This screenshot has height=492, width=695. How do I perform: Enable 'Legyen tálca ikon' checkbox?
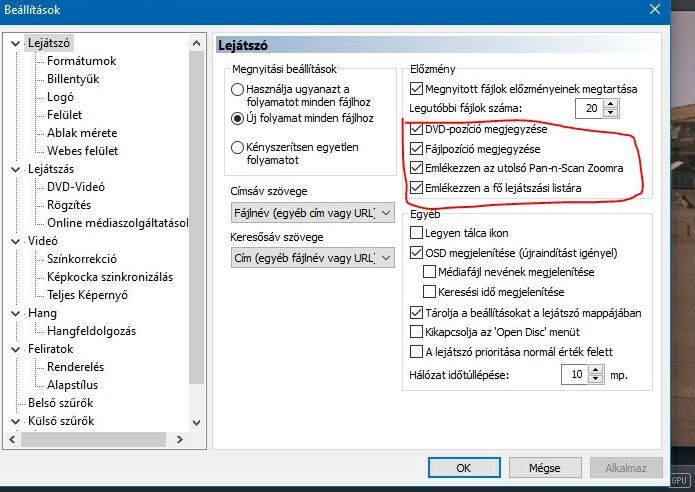click(x=416, y=233)
